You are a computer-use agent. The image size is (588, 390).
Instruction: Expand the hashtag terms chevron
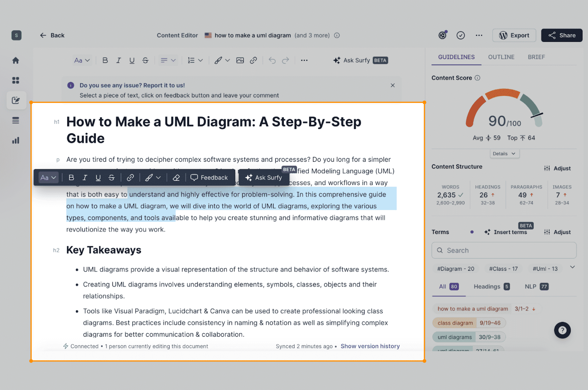(572, 267)
